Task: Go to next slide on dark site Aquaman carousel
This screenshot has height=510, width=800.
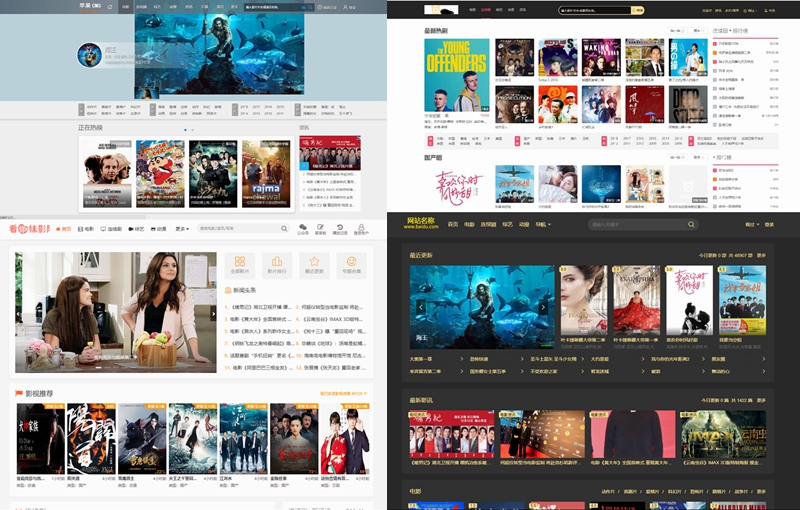Action: point(543,307)
